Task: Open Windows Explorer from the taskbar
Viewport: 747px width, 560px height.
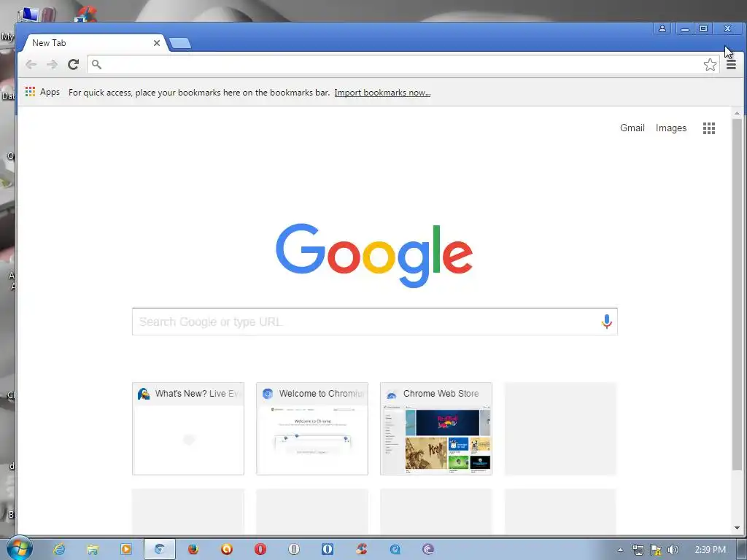Action: (x=93, y=549)
